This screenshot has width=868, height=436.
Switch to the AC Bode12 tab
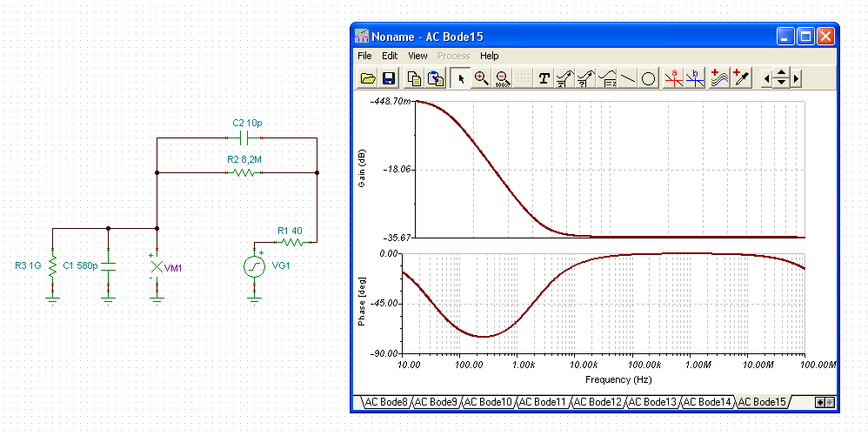[598, 402]
